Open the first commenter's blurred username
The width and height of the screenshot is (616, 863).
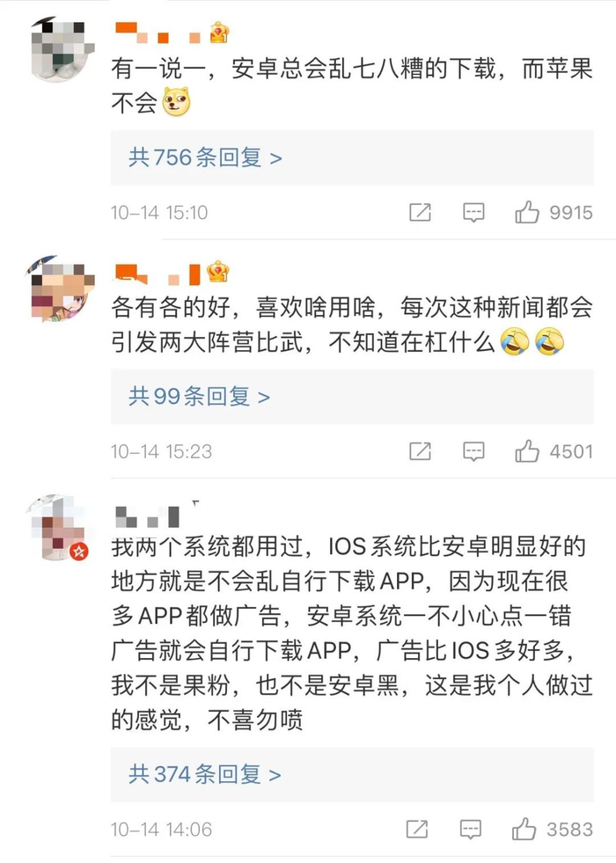[x=158, y=33]
